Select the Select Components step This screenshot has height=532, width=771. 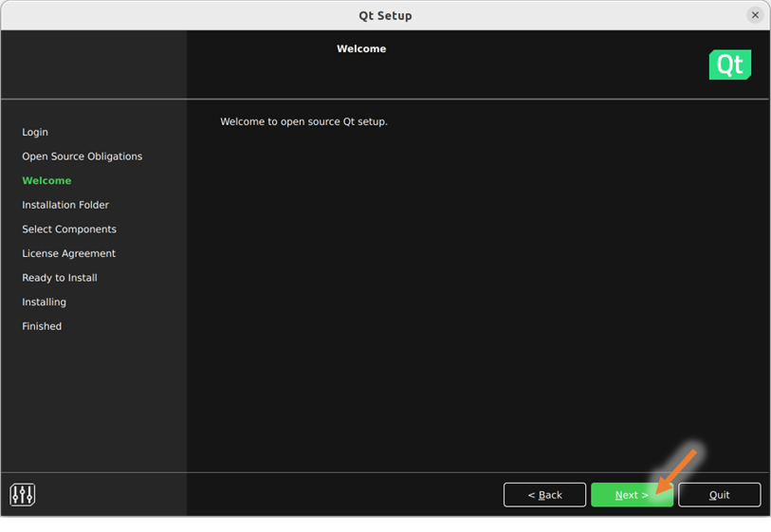[69, 229]
